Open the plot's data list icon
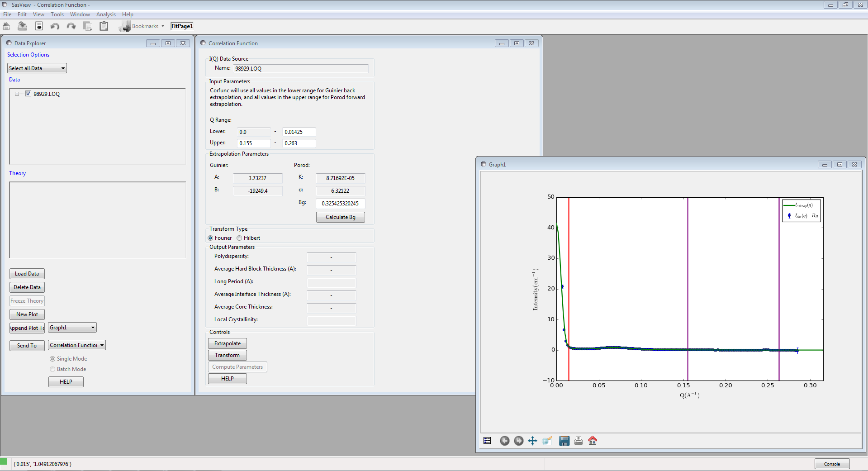Screen dimensions: 868x471 (x=487, y=440)
